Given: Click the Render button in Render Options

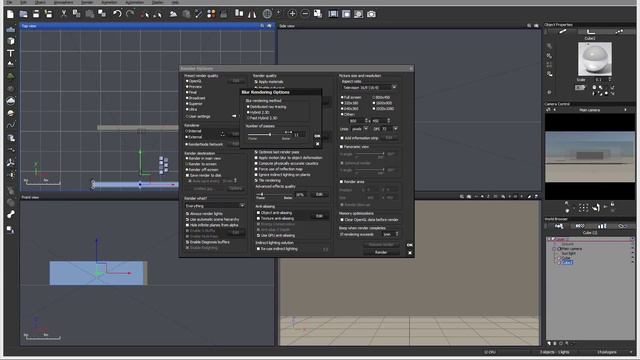Looking at the screenshot, I should coord(381,253).
